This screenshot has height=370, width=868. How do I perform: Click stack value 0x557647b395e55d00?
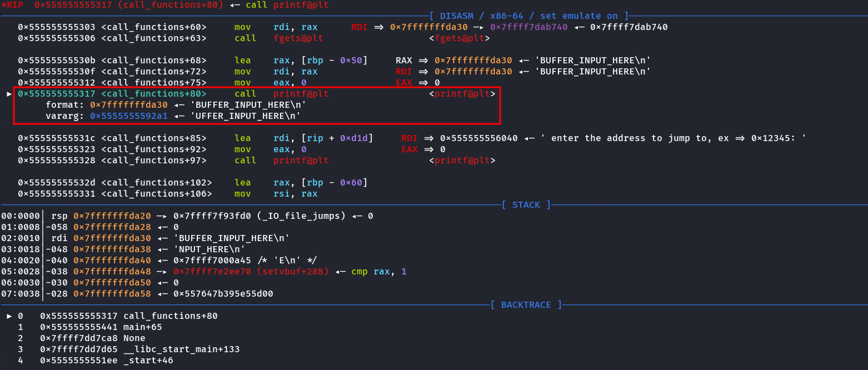[223, 294]
